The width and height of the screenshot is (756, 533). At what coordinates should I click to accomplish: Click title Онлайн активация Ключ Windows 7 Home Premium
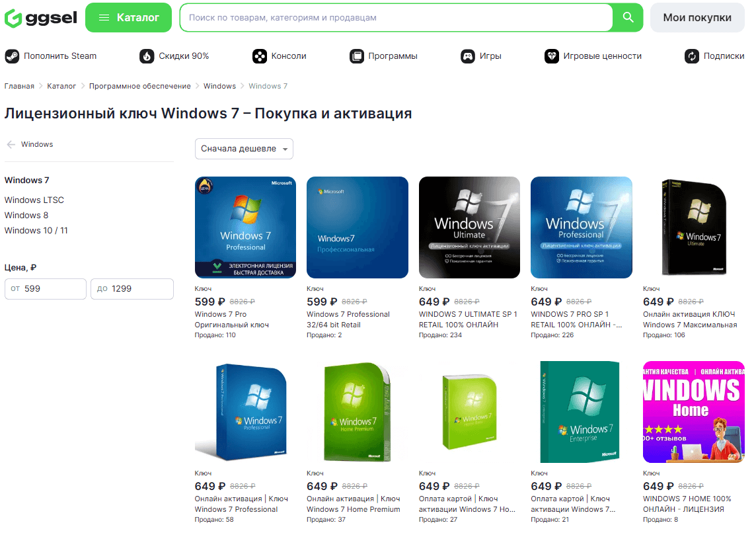coord(354,504)
